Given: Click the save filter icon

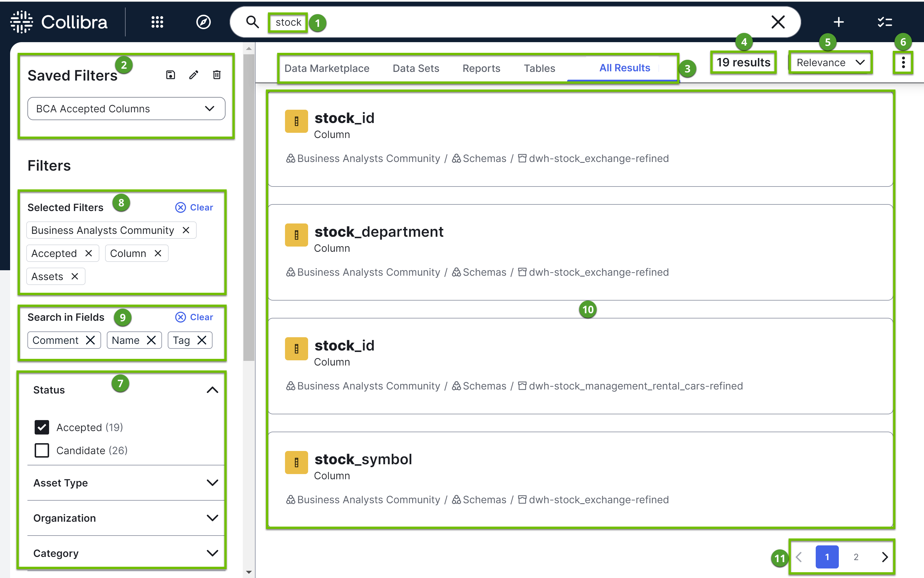Looking at the screenshot, I should pos(170,75).
